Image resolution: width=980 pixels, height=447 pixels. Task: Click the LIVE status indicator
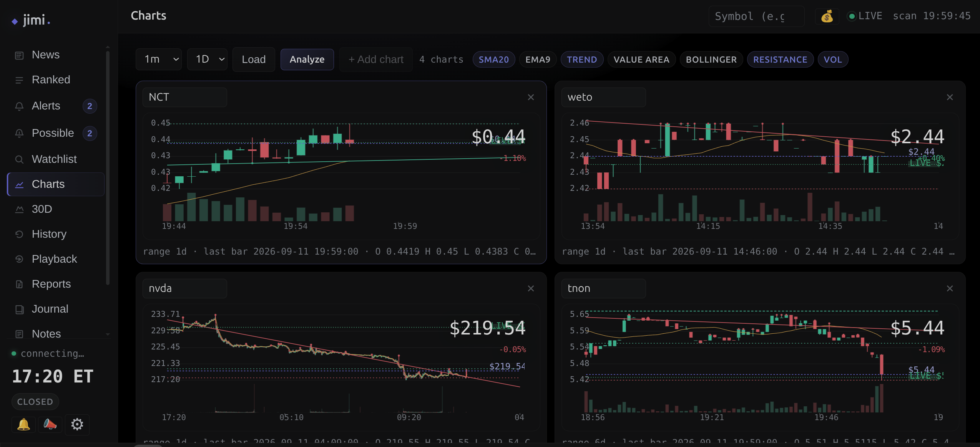click(865, 16)
